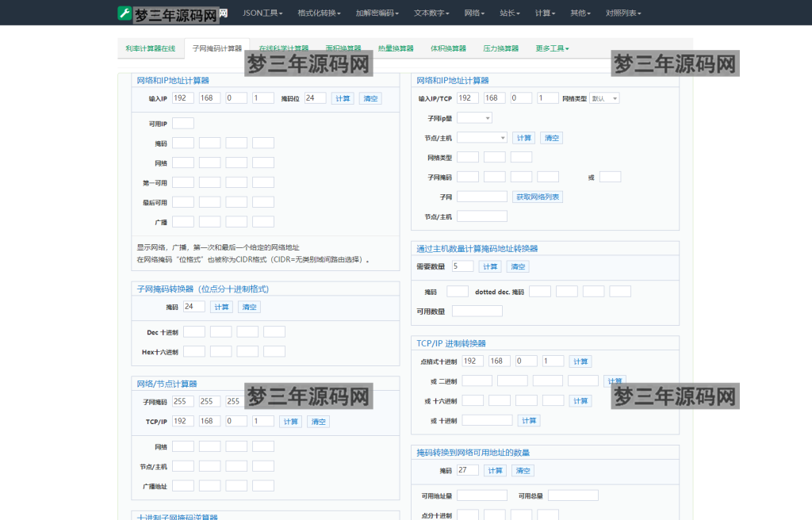Focus first 子网掩码 octet showing 255
Viewport: 812px width, 520px height.
(183, 401)
